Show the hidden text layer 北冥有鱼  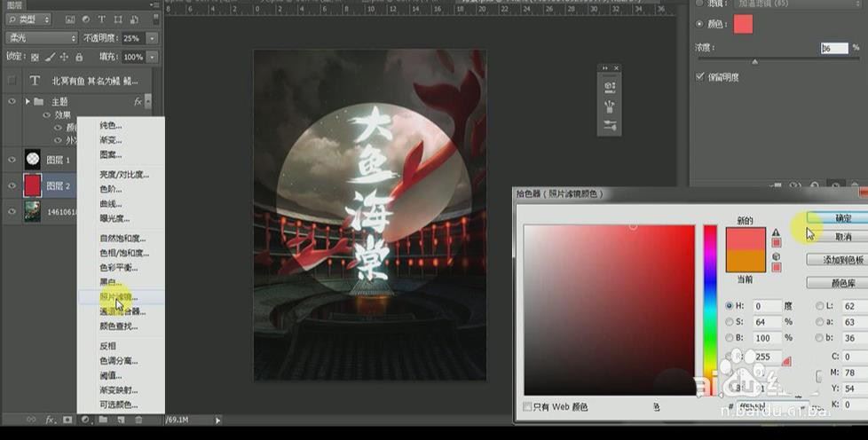click(12, 81)
